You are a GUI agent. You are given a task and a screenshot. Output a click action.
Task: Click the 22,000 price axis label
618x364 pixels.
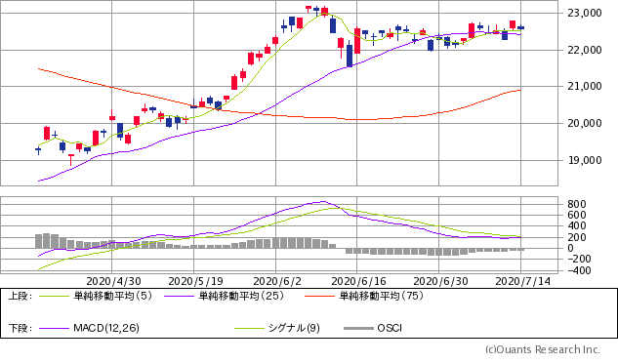point(585,50)
